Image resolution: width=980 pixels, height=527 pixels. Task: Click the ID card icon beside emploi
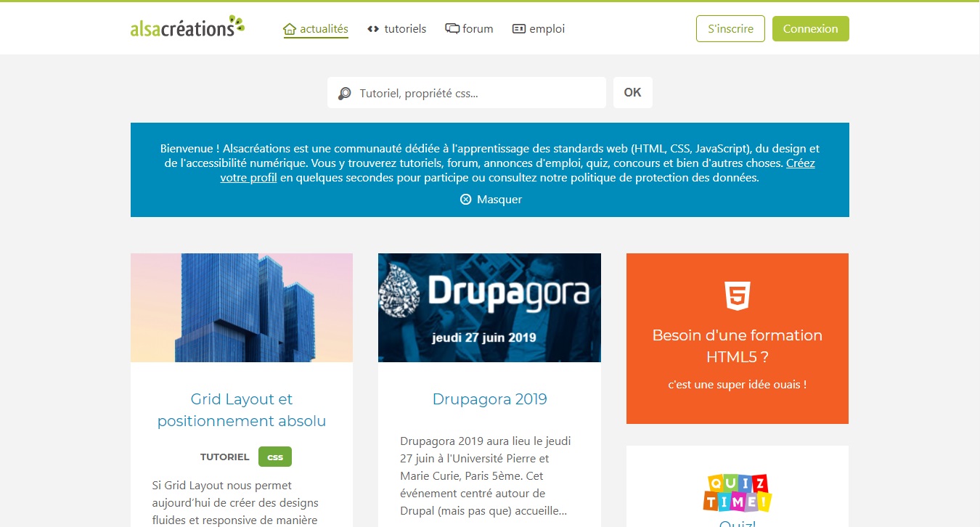(x=519, y=29)
